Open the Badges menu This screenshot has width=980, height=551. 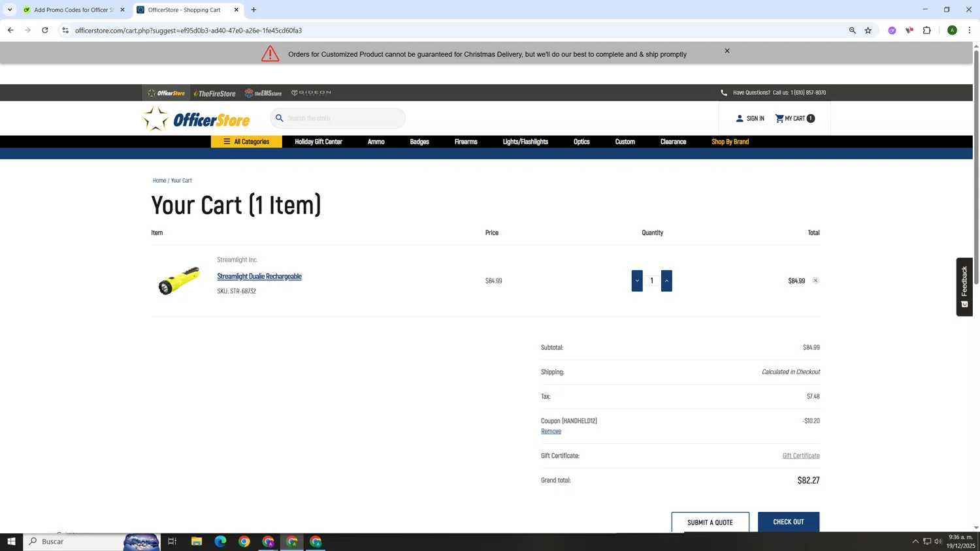pyautogui.click(x=419, y=142)
